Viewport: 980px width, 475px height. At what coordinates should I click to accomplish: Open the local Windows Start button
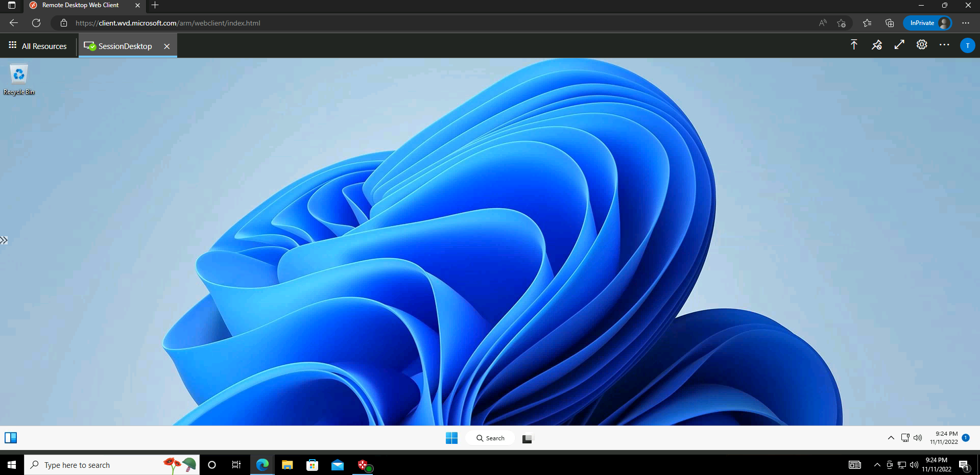(x=12, y=465)
